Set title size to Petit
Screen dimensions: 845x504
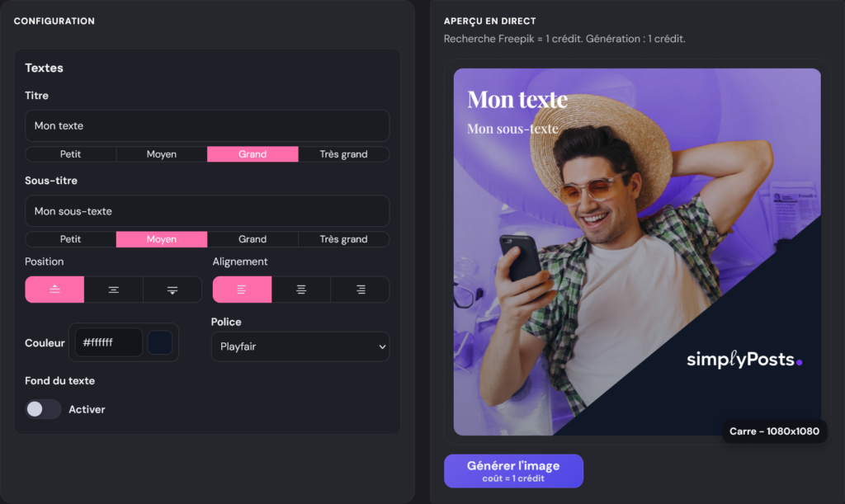[71, 154]
